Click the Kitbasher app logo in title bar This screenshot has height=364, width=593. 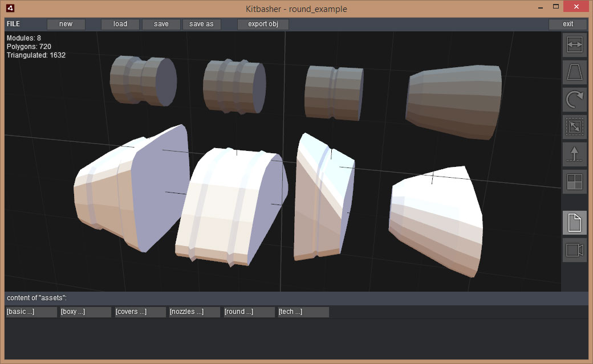pyautogui.click(x=10, y=9)
